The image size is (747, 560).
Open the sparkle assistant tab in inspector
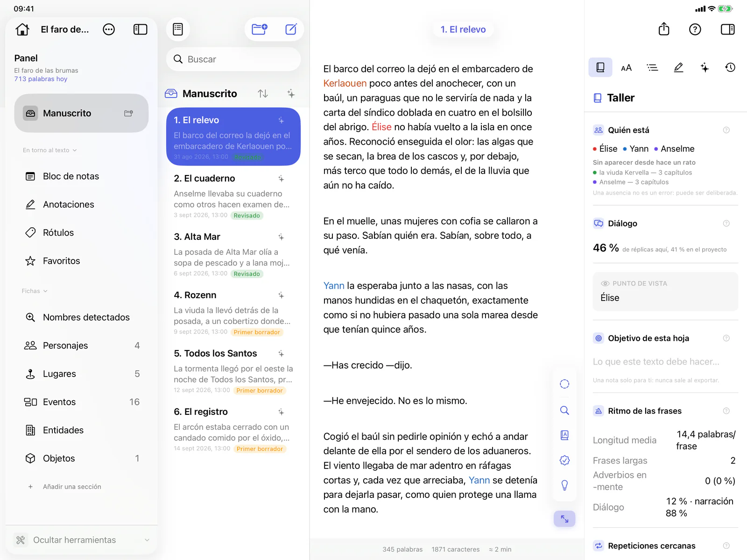[705, 68]
